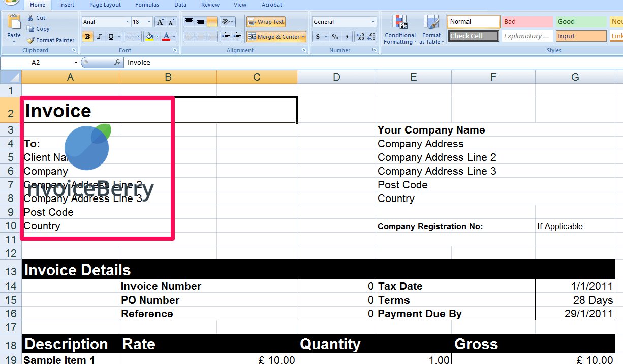The width and height of the screenshot is (623, 364).
Task: Align text right
Action: click(x=212, y=37)
